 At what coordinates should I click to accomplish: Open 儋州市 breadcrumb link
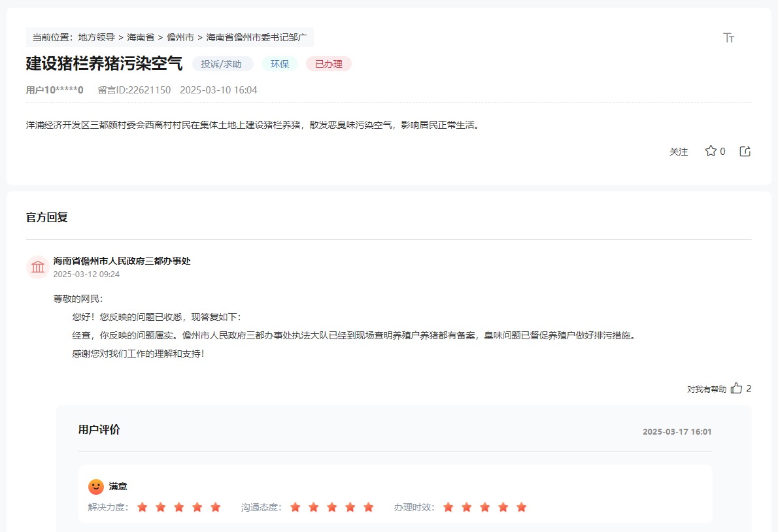(x=180, y=37)
